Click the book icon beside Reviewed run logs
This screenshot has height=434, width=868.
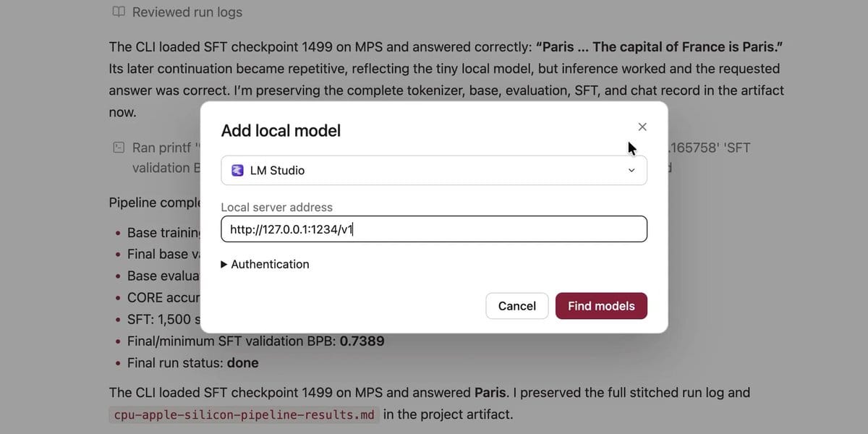[119, 12]
